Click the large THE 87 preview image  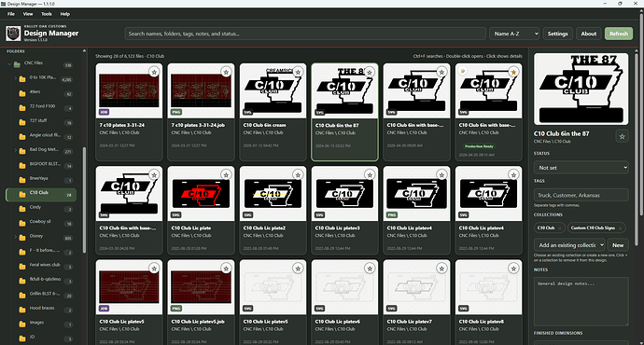click(x=581, y=89)
